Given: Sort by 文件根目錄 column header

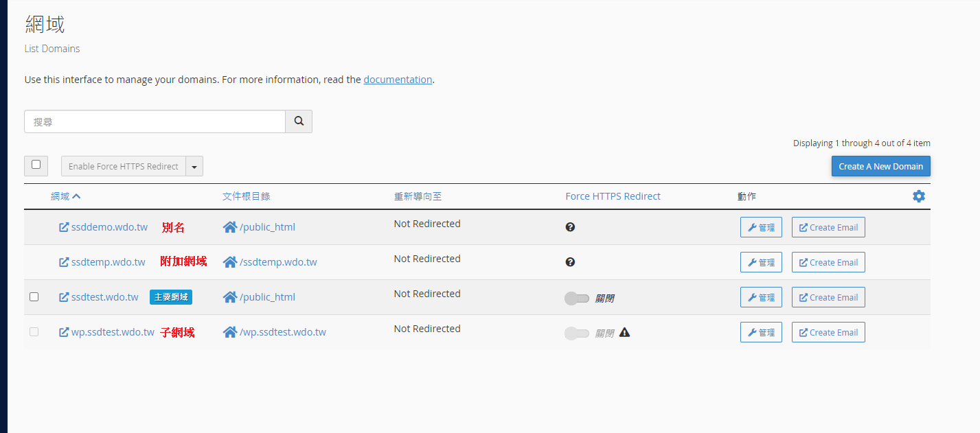Looking at the screenshot, I should (x=246, y=196).
